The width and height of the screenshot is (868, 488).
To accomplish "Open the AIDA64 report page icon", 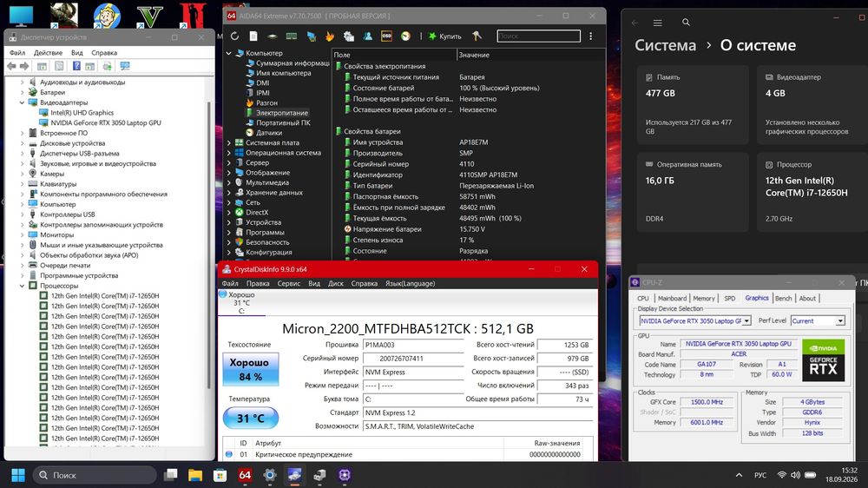I will click(253, 36).
